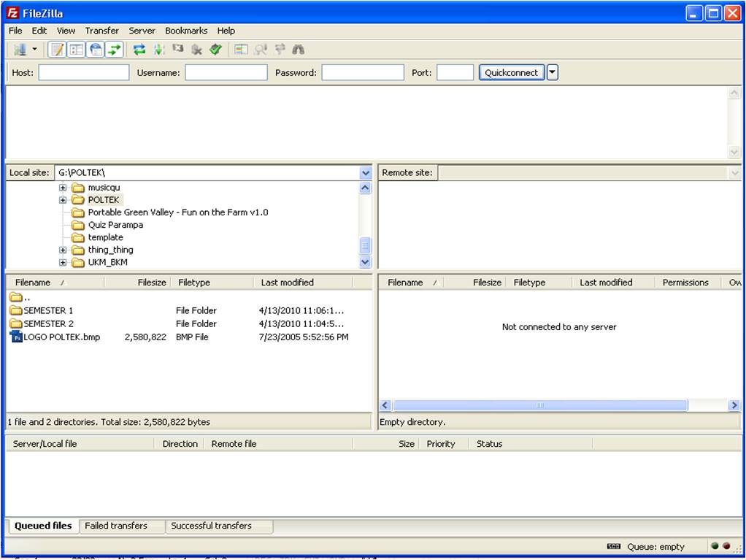
Task: Toggle directory comparison
Action: [x=261, y=50]
